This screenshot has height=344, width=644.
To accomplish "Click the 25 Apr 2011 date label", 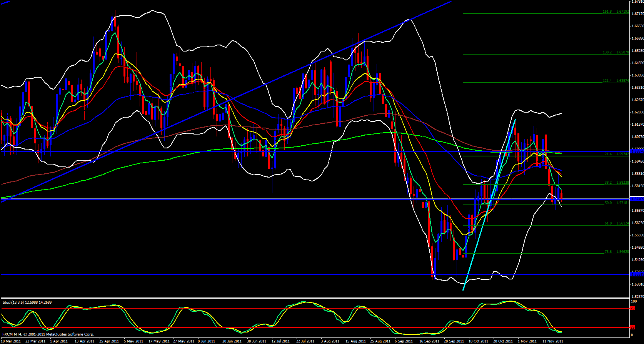I will [109, 341].
